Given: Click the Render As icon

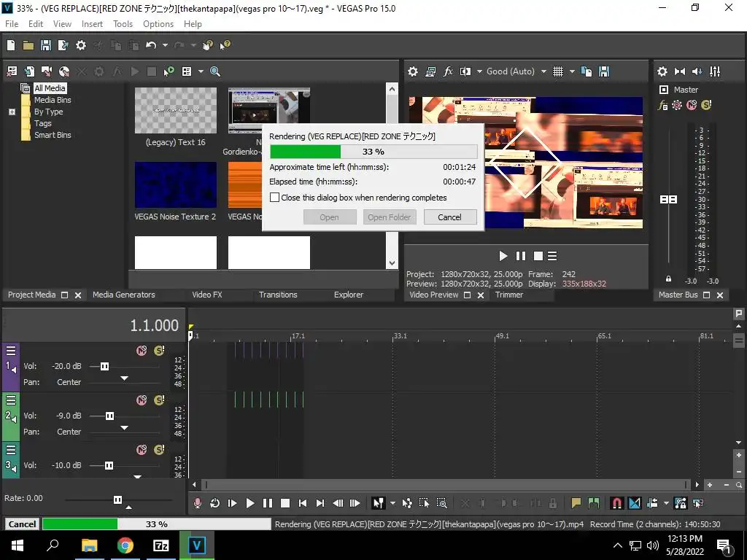Looking at the screenshot, I should [x=63, y=45].
